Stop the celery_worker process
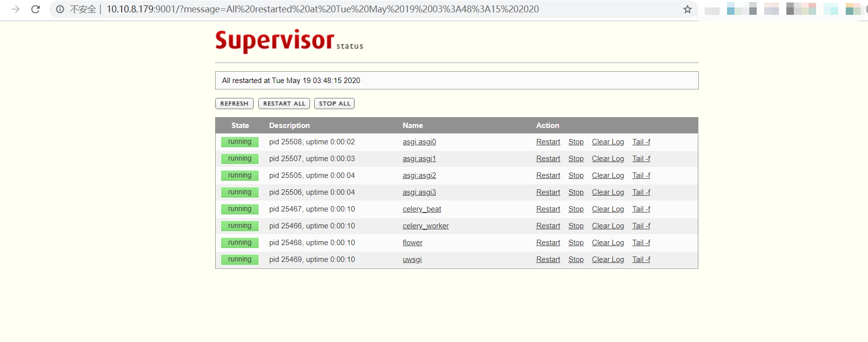868x342 pixels. coord(576,226)
